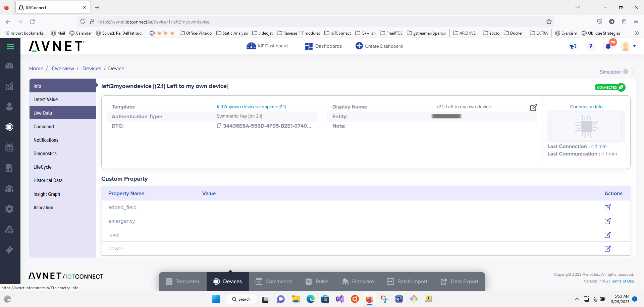Open the group people sidebar icon
The height and width of the screenshot is (307, 644).
9,188
